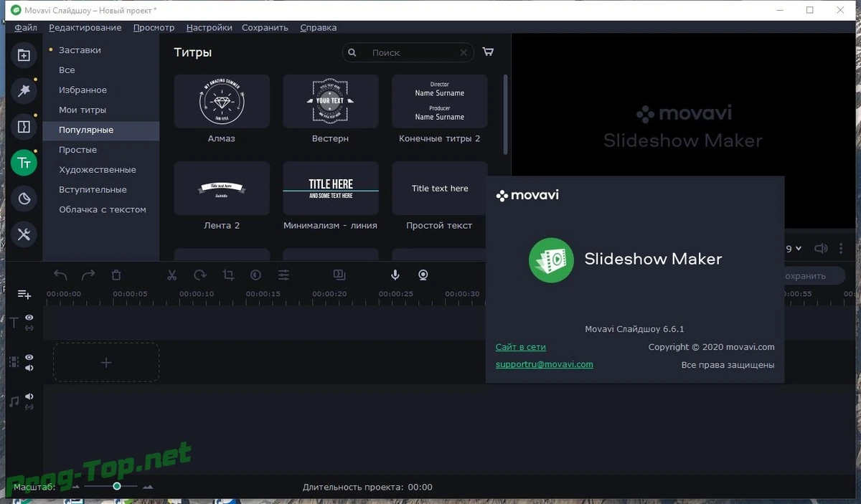Click the Сайт в сети link

[520, 347]
